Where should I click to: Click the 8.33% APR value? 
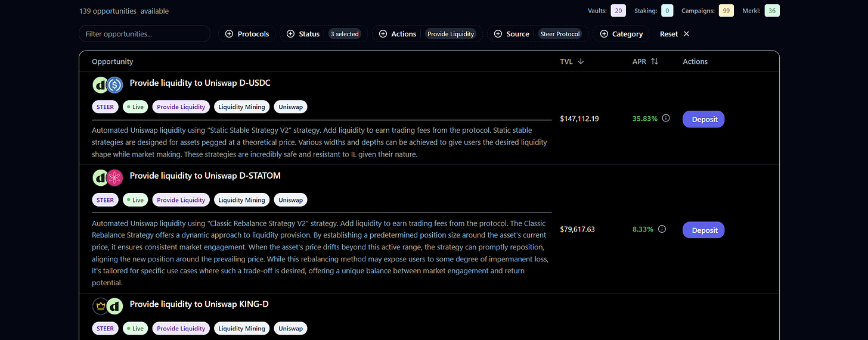pyautogui.click(x=643, y=229)
